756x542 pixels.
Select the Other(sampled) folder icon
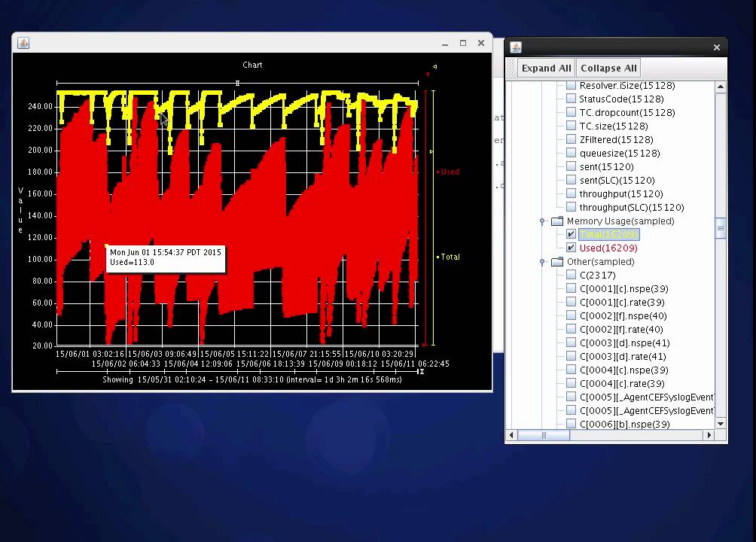557,261
